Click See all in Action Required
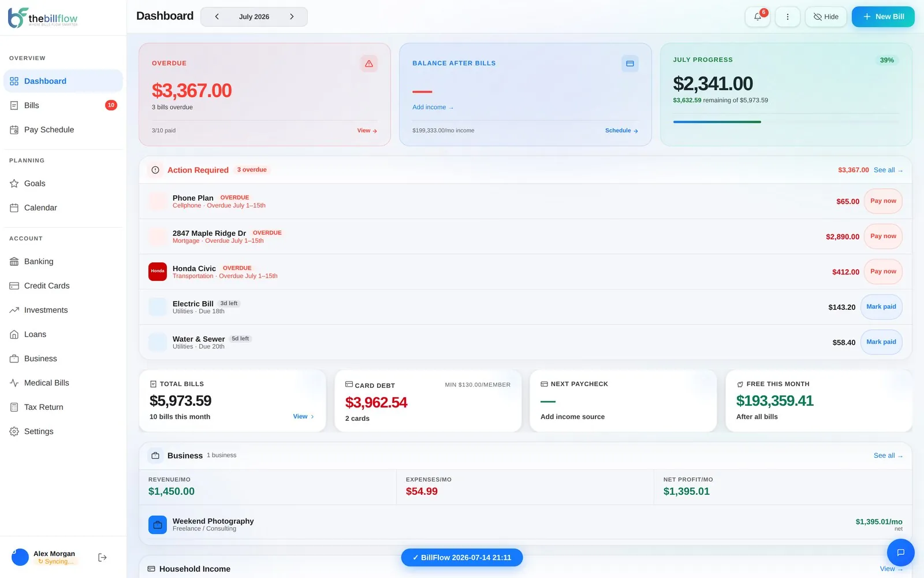The width and height of the screenshot is (924, 578). (x=888, y=170)
